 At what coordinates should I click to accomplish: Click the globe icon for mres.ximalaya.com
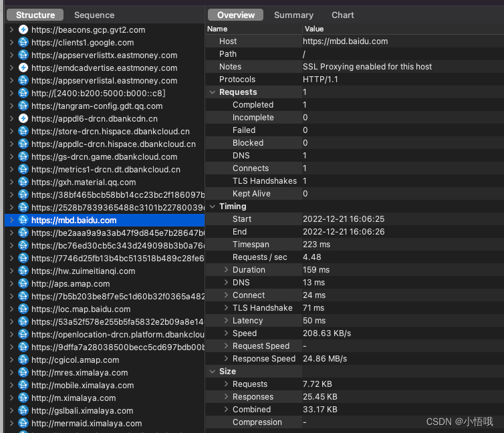23,372
